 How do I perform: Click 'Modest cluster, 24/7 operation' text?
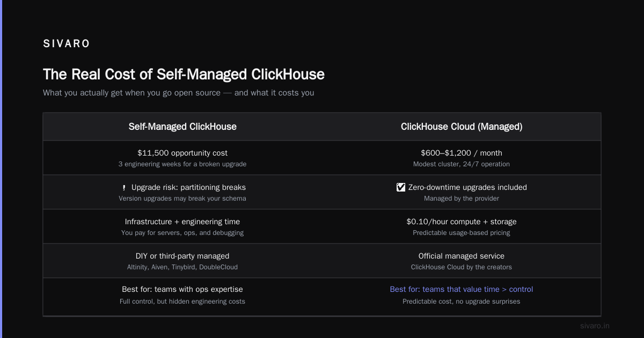(462, 164)
